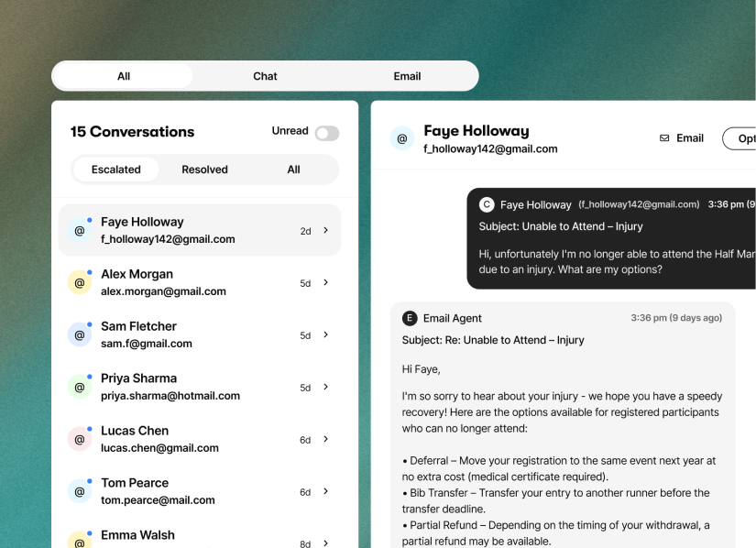Click Subject: Re: Unable to Attend reply line

493,340
